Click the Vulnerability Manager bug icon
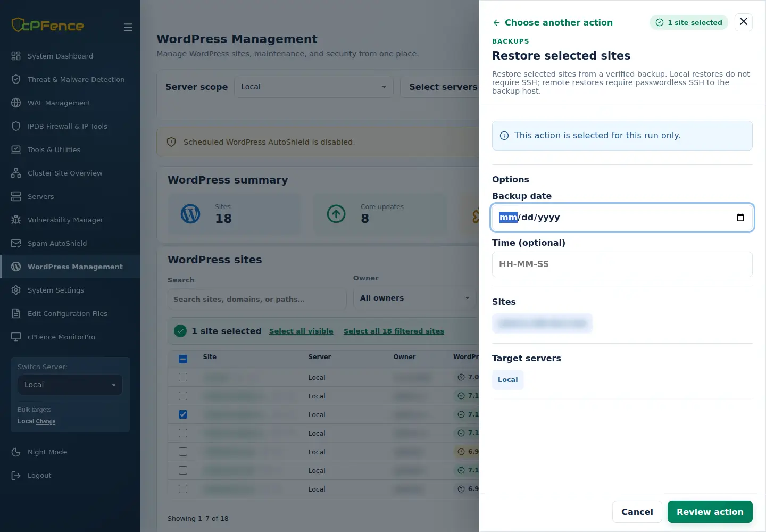The width and height of the screenshot is (766, 532). (16, 220)
